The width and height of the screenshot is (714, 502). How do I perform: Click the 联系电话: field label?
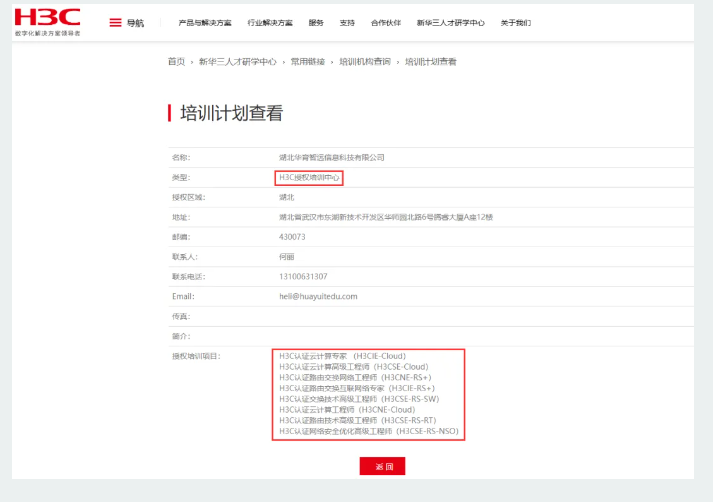pyautogui.click(x=189, y=277)
